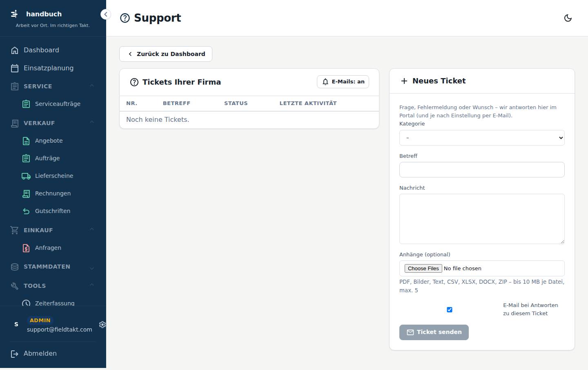The height and width of the screenshot is (370, 588).
Task: Click the Abmelden logout icon
Action: tap(15, 354)
